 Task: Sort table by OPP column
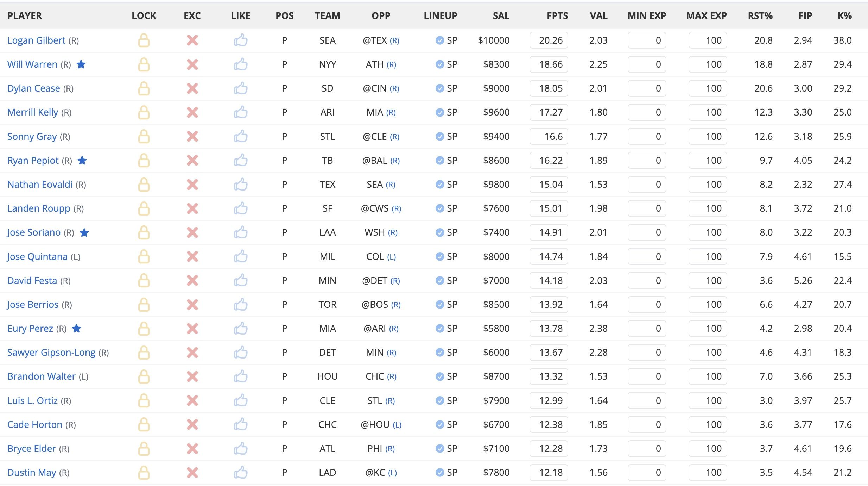click(x=381, y=16)
